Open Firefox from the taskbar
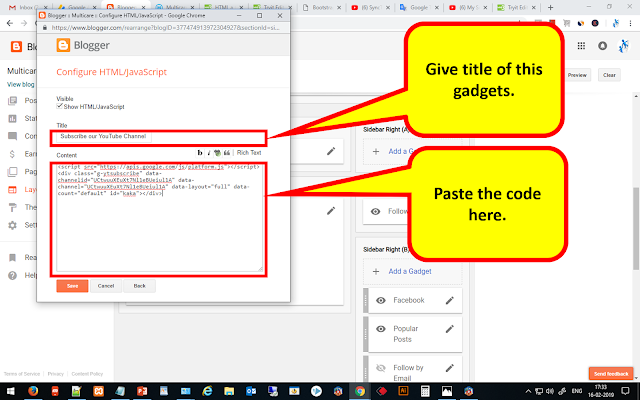640x400 pixels. pyautogui.click(x=33, y=391)
